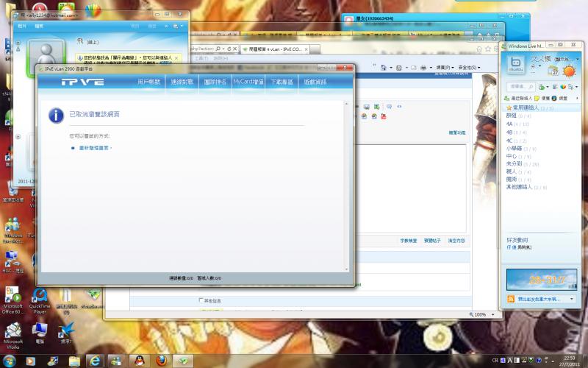588x368 pixels.
Task: Expand the 4C contact group
Action: (517, 141)
